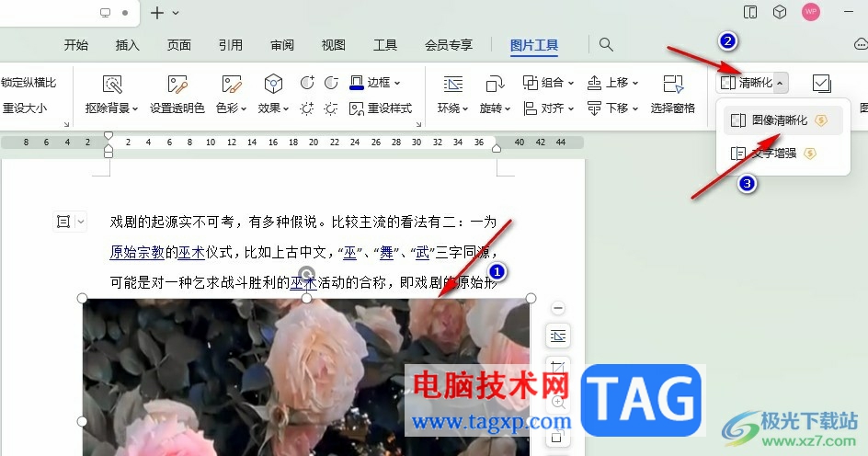The image size is (868, 456).
Task: Open the 工具 ribbon tab
Action: tap(384, 45)
